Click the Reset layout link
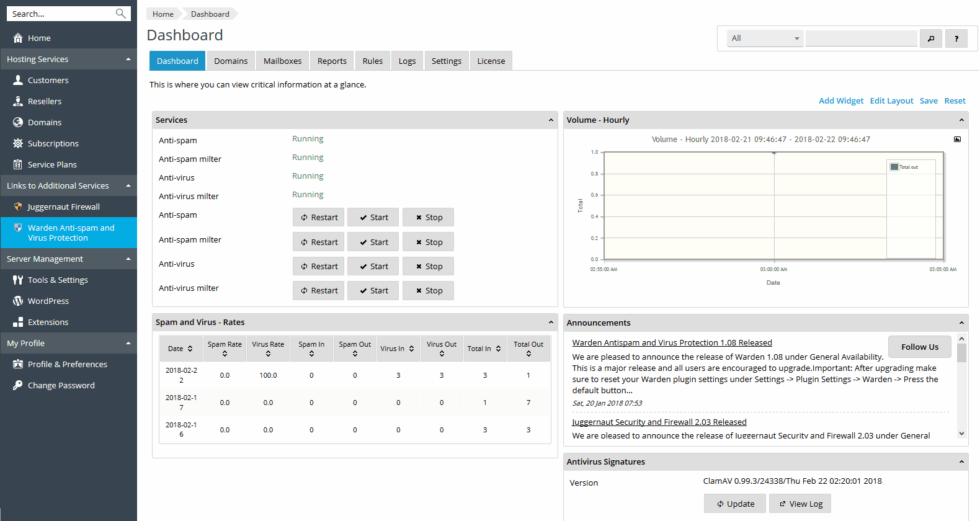Screen dimensions: 980x521 pyautogui.click(x=955, y=100)
